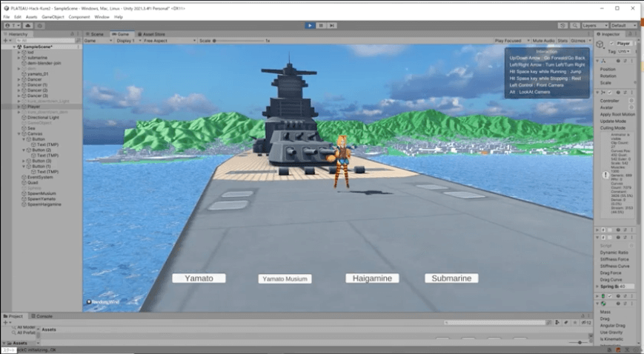Click the Submarine button in game
644x354 pixels.
(451, 278)
